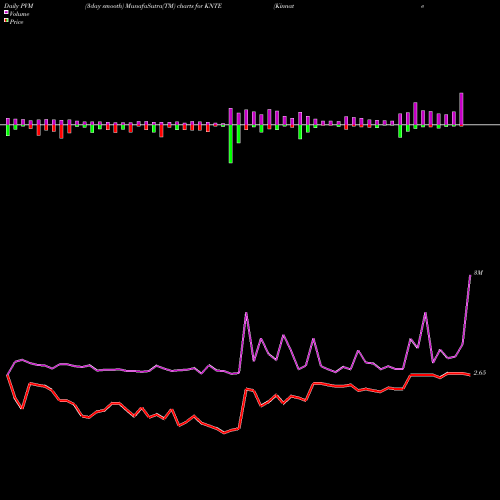Click the 2.65 price end label

point(480,373)
